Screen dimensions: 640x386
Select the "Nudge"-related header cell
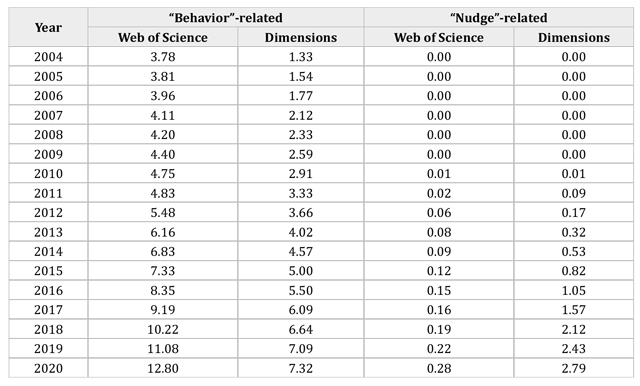pos(499,18)
